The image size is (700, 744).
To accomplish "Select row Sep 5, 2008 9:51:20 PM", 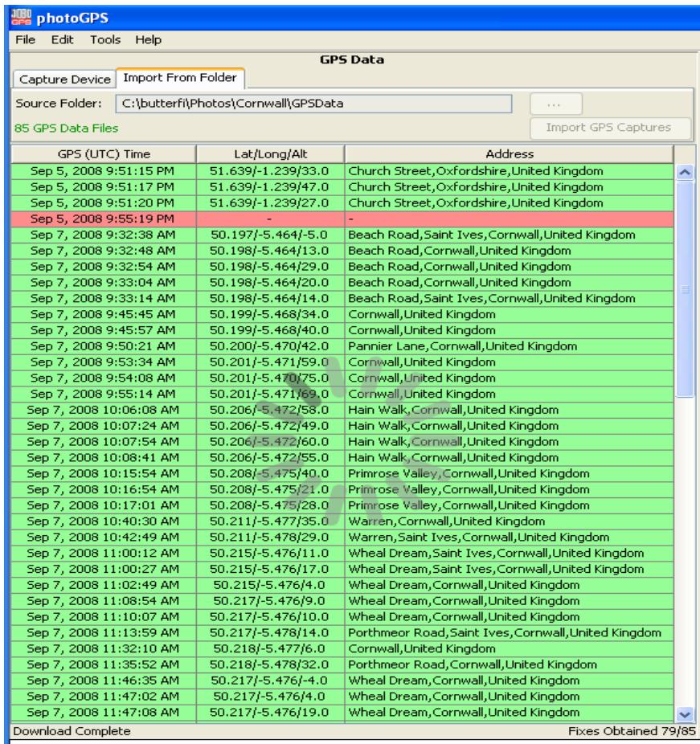I will tap(342, 203).
